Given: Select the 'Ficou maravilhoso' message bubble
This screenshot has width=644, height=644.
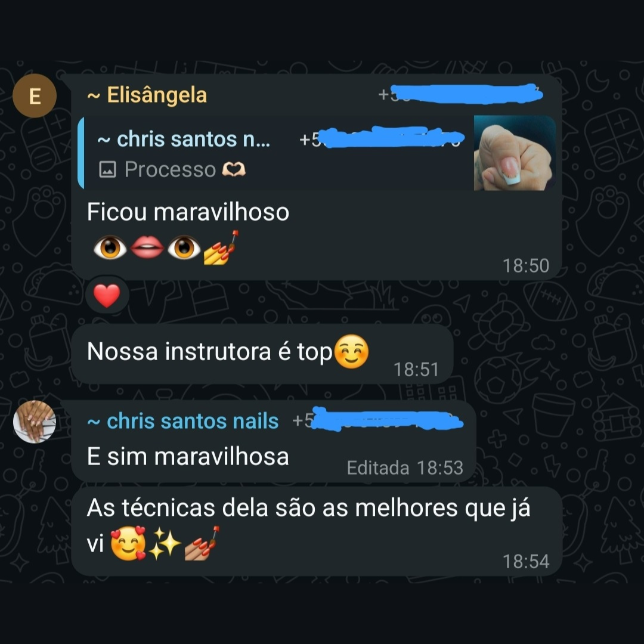Looking at the screenshot, I should 316,177.
